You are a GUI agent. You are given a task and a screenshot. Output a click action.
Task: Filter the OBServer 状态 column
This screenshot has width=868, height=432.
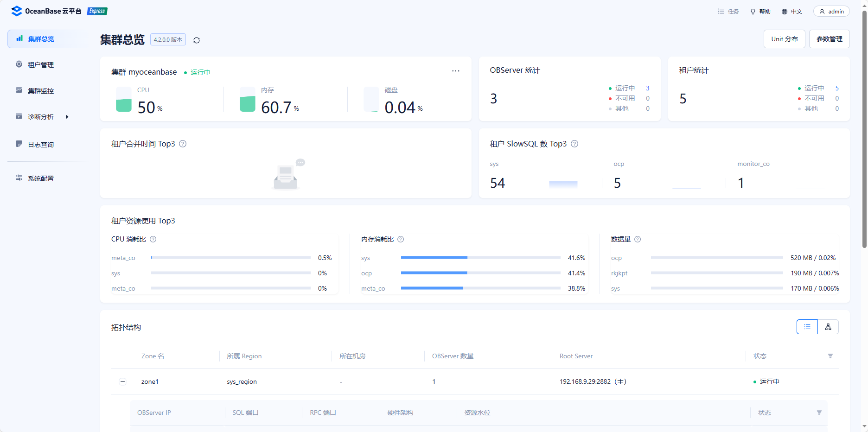pos(819,413)
